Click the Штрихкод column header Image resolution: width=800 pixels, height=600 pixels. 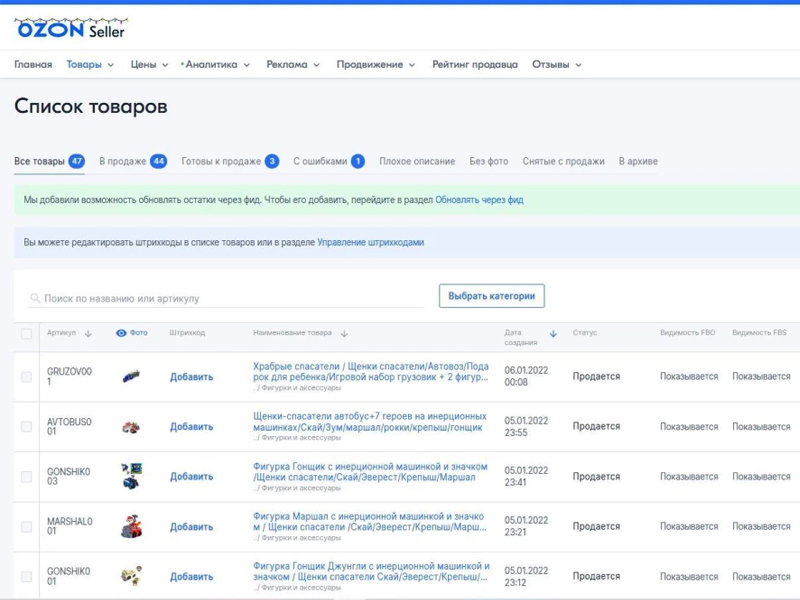[x=187, y=333]
